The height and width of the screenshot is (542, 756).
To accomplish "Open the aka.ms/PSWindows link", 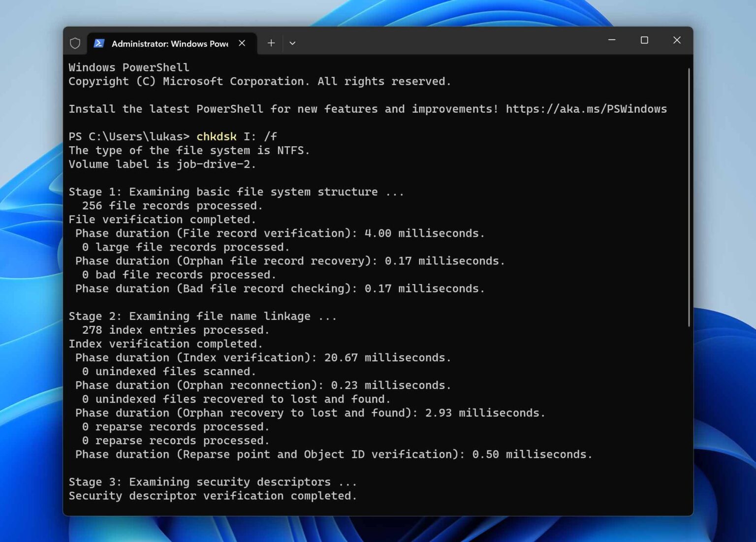I will (586, 109).
